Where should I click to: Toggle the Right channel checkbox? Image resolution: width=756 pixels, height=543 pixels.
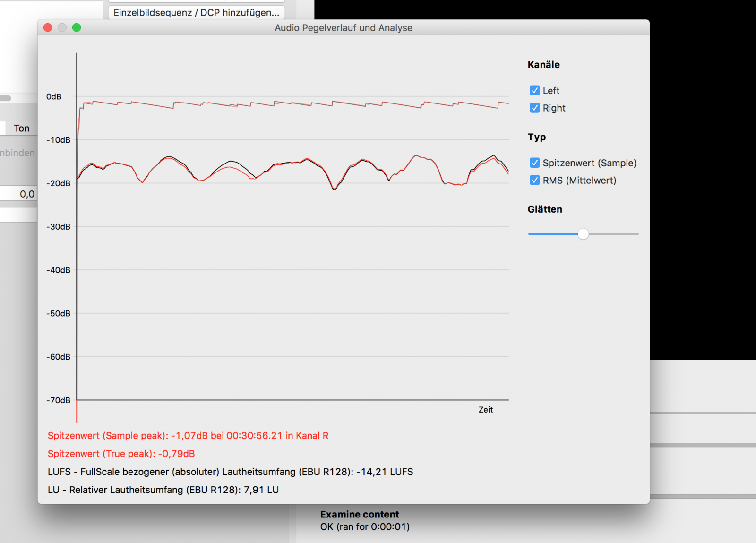[x=534, y=108]
